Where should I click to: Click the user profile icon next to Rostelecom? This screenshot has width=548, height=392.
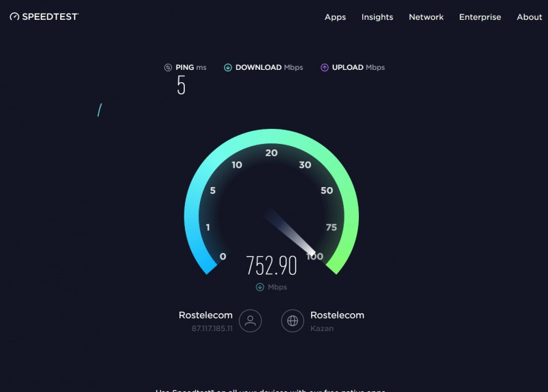pos(250,321)
